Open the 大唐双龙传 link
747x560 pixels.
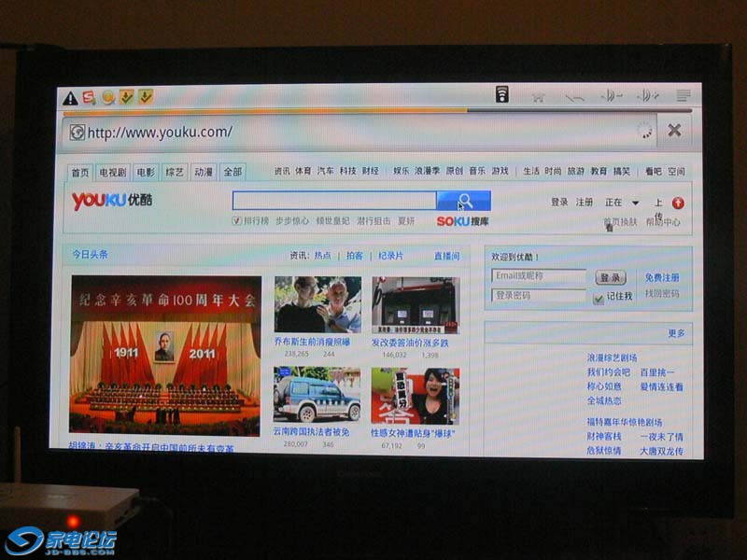coord(661,451)
